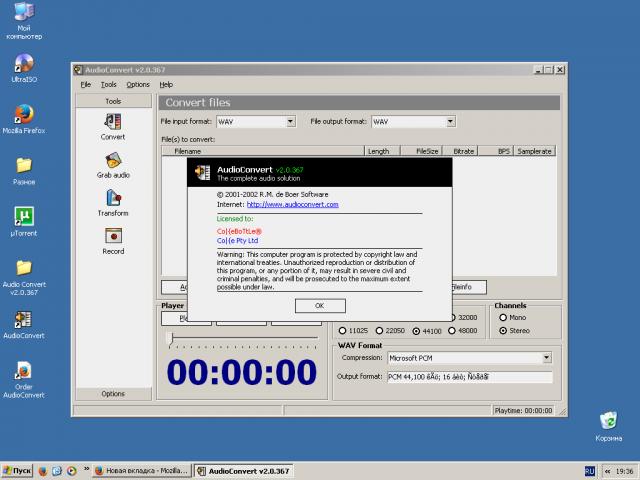Select Stereo channel option
The width and height of the screenshot is (640, 480).
[x=503, y=330]
